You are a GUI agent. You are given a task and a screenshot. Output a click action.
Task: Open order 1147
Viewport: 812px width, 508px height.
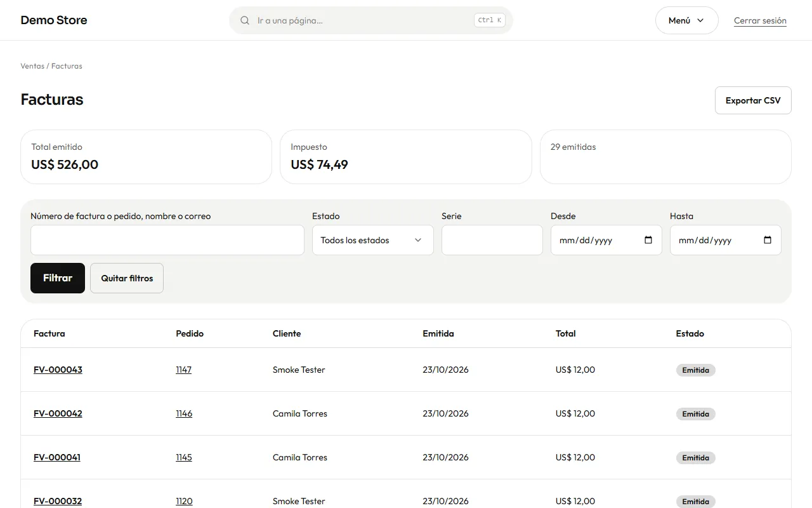pos(183,370)
